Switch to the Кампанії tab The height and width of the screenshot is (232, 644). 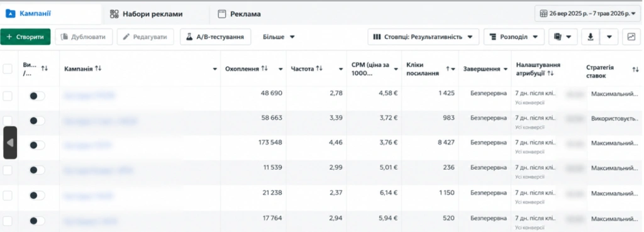point(50,14)
